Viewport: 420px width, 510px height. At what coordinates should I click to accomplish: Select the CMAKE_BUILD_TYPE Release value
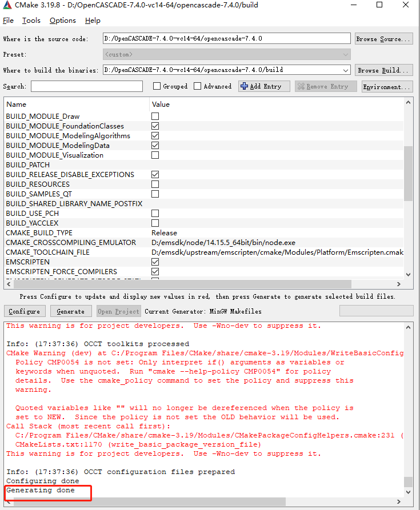click(x=165, y=233)
